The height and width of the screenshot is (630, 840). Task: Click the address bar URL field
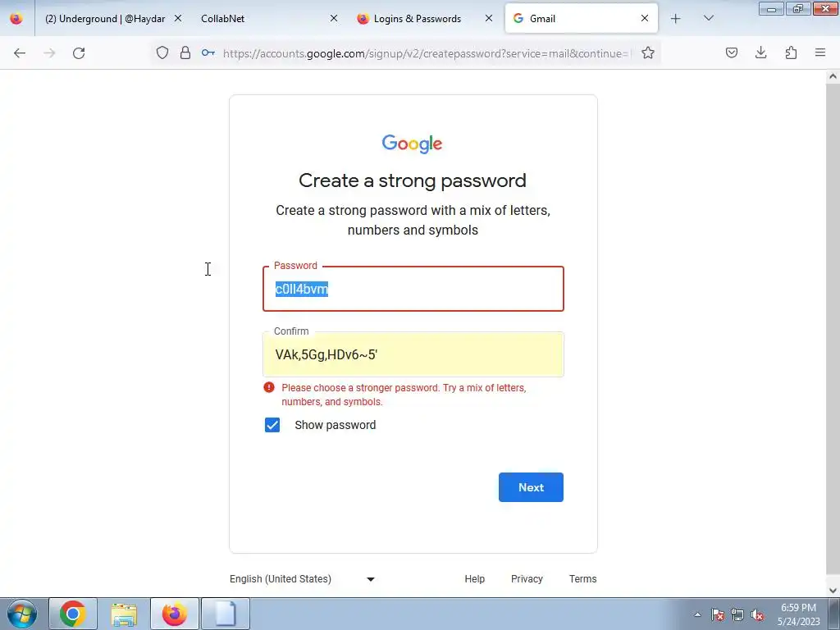pos(427,53)
